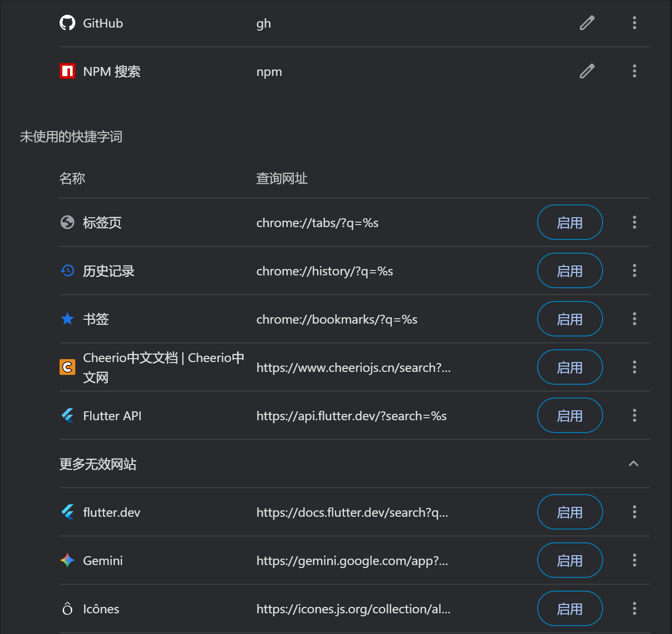Click the Flutter API favicon

[67, 415]
